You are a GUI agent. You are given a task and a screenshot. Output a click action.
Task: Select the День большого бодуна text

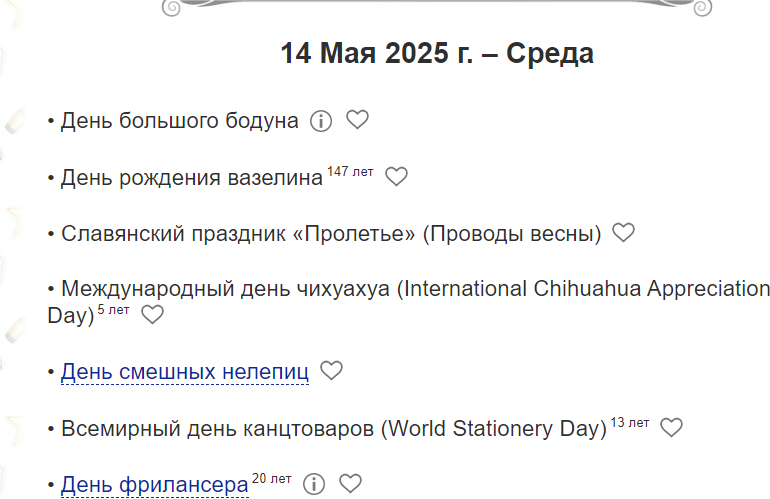point(179,121)
